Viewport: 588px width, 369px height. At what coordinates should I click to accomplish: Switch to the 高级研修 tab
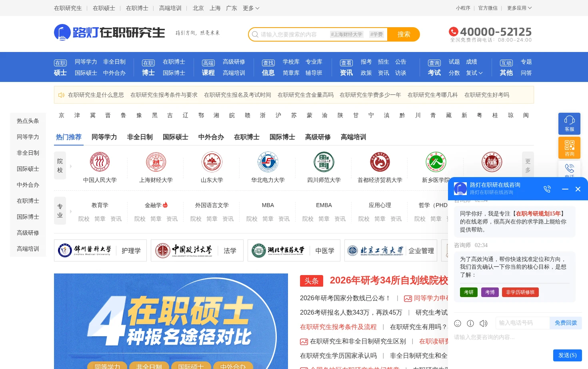pyautogui.click(x=318, y=137)
